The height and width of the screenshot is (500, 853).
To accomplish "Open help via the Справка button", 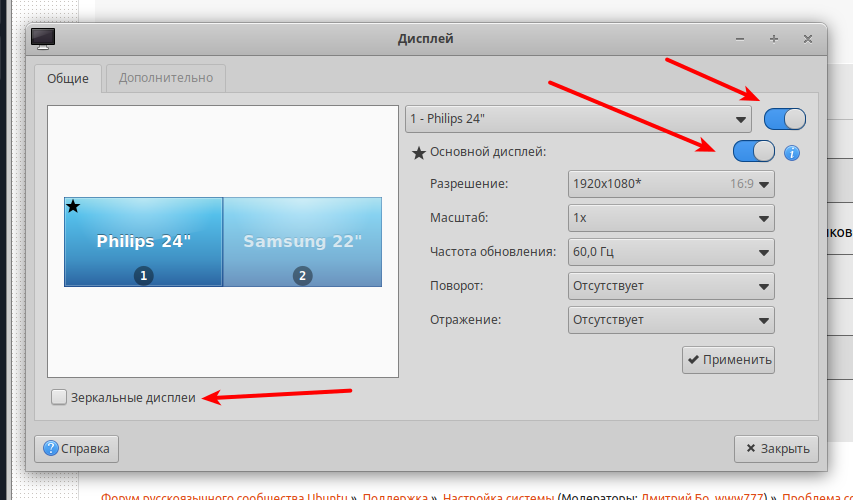I will (76, 449).
